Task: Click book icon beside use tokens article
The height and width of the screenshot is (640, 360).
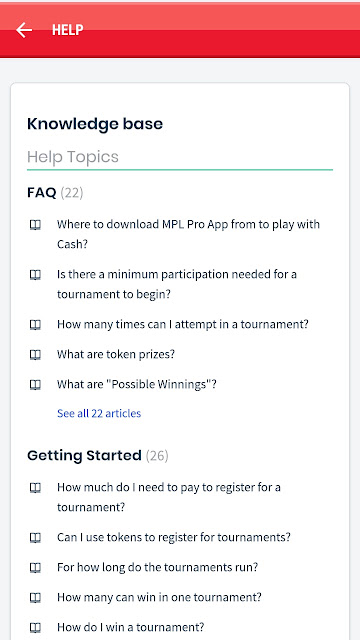Action: pos(36,538)
